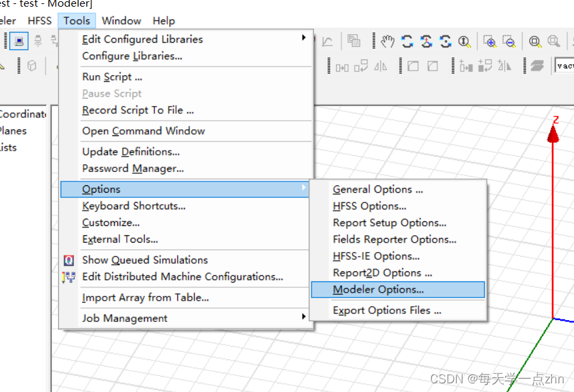
Task: Open General Options from submenu
Action: [x=378, y=189]
